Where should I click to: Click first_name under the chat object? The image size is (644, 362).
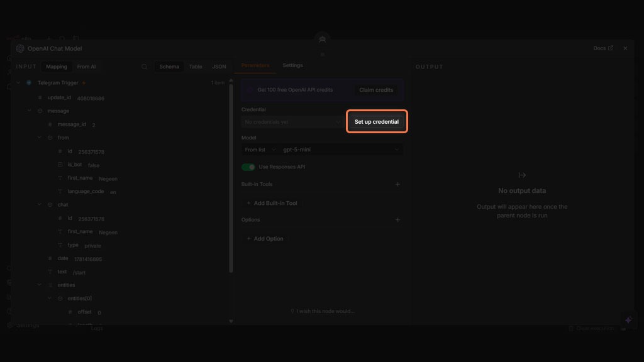[80, 231]
